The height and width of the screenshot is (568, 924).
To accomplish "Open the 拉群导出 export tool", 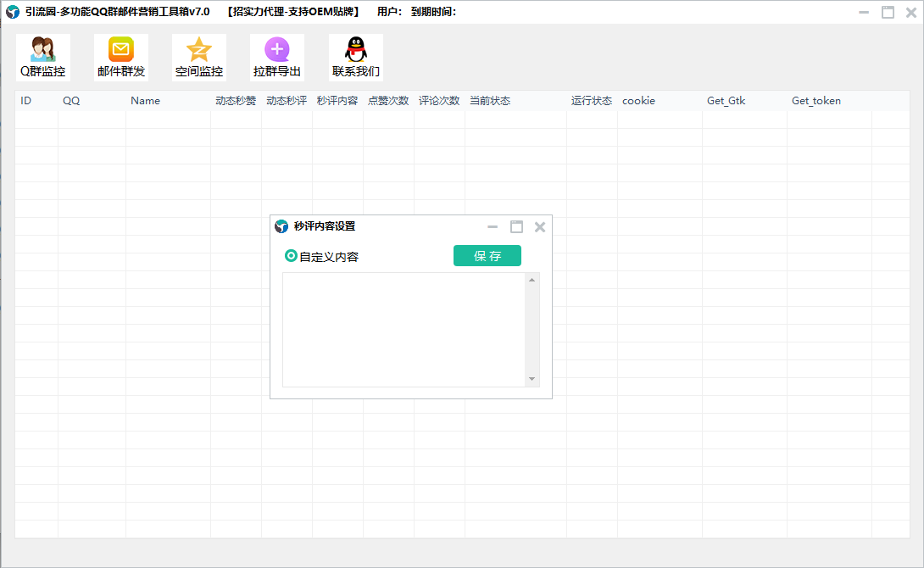I will click(x=277, y=57).
